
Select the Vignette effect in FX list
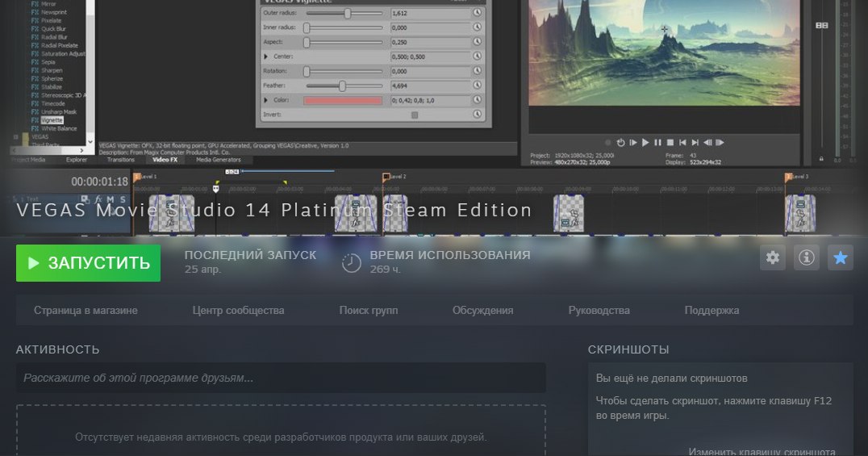[x=52, y=120]
